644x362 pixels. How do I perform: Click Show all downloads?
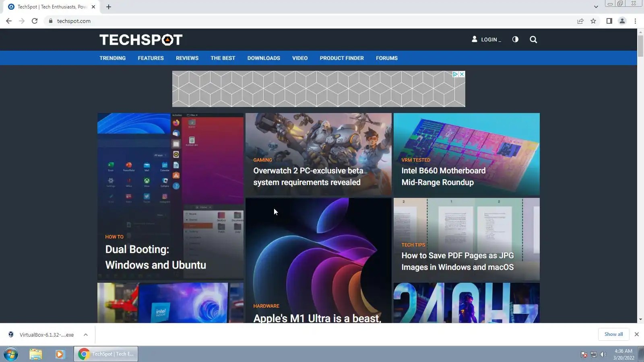[x=613, y=334]
